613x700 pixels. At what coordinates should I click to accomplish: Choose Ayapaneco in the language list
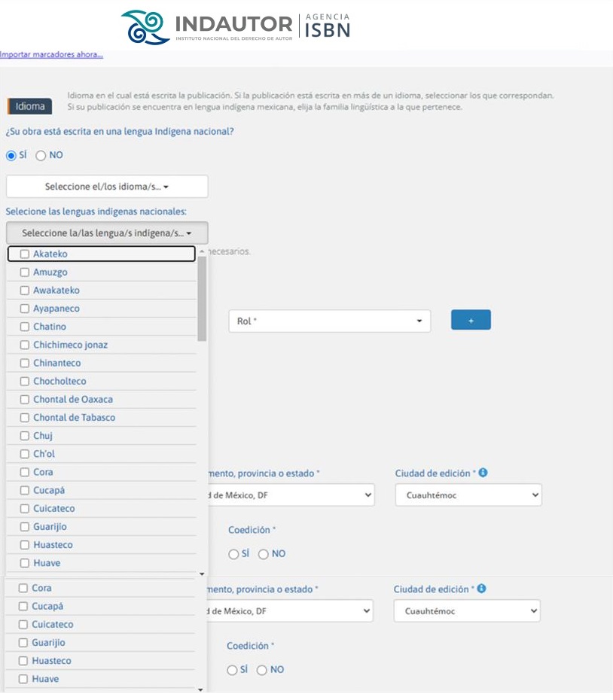click(x=56, y=309)
